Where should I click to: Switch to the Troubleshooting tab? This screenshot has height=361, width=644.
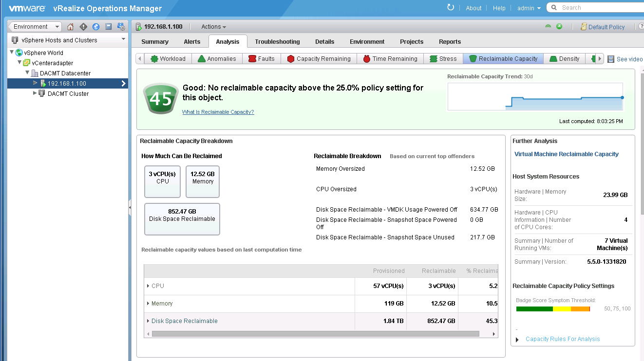pyautogui.click(x=277, y=41)
